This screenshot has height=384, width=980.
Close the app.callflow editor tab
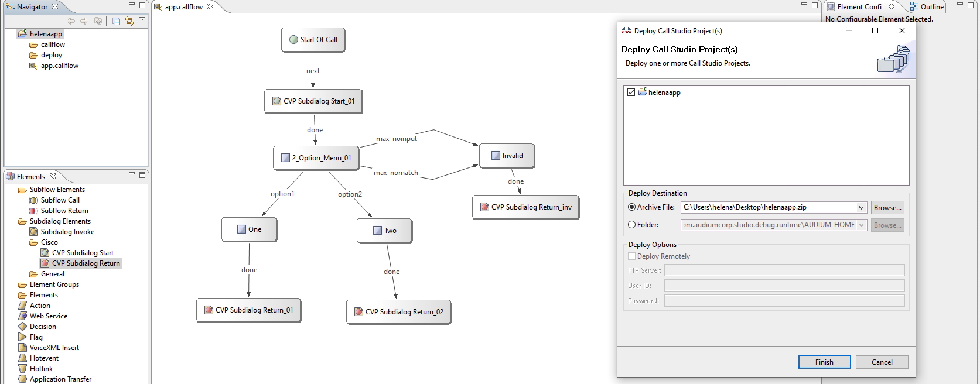coord(210,7)
